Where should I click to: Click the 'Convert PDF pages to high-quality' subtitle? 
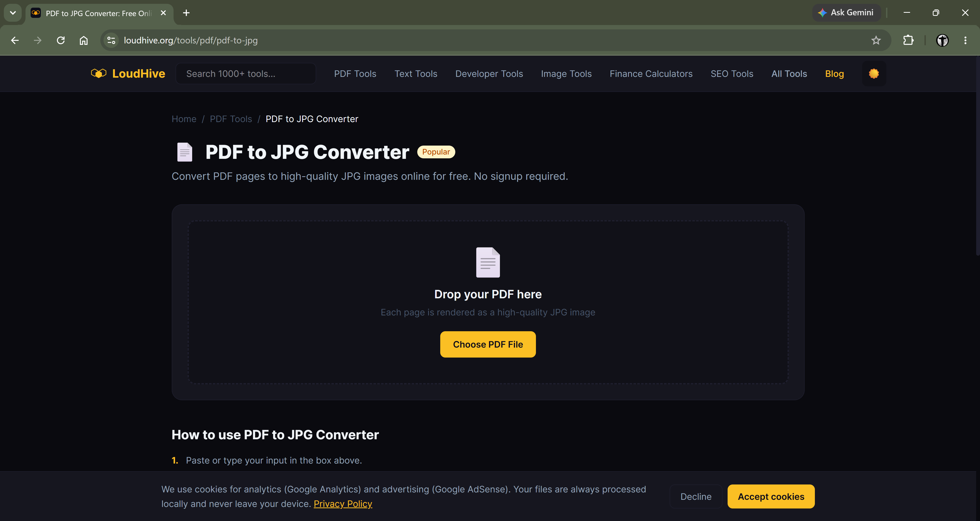(x=369, y=176)
